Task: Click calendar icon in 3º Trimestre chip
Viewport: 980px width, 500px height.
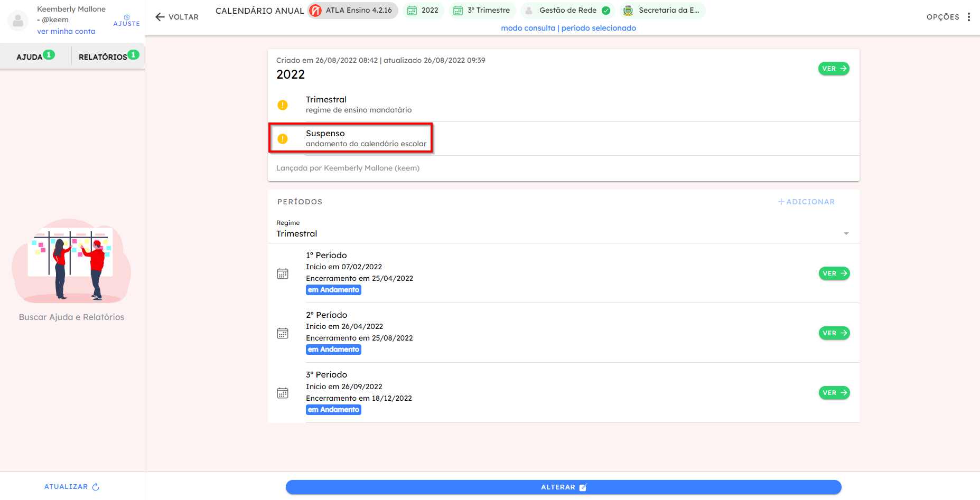Action: click(x=458, y=11)
